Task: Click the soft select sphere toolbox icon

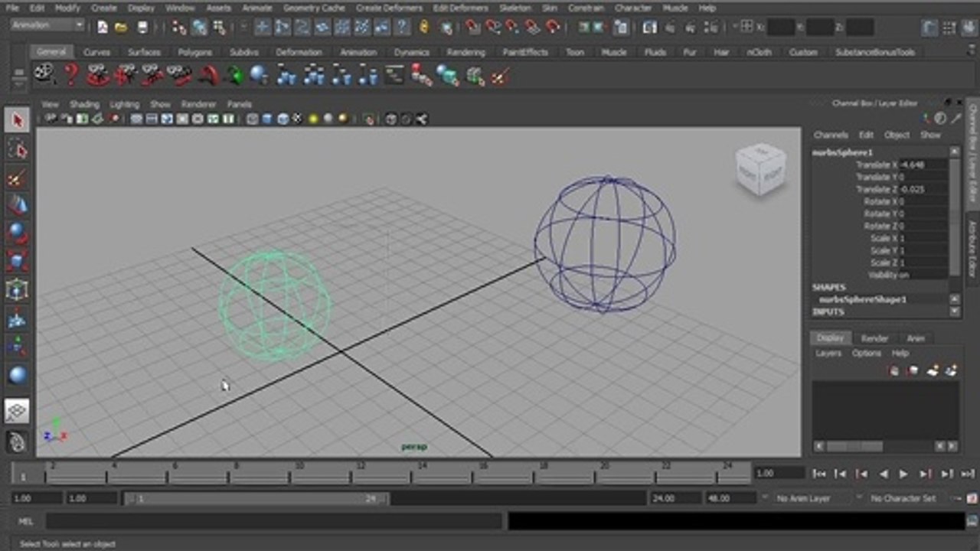Action: [18, 375]
